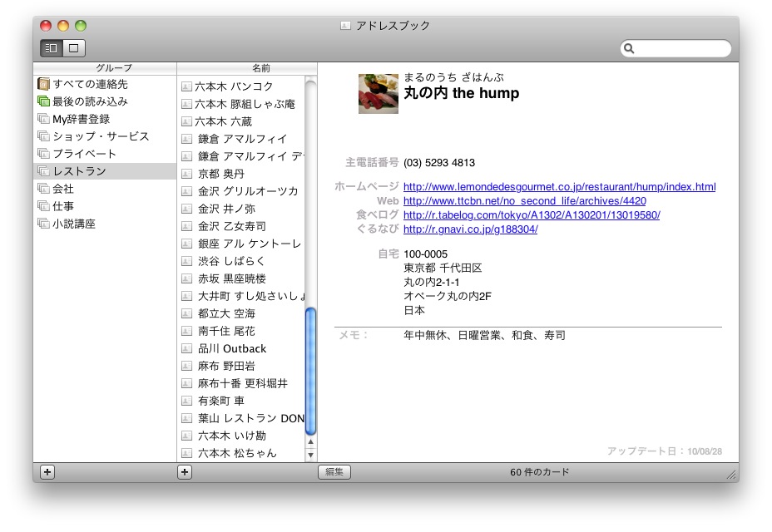This screenshot has height=532, width=772.
Task: Click the 編集 edit button
Action: click(334, 472)
